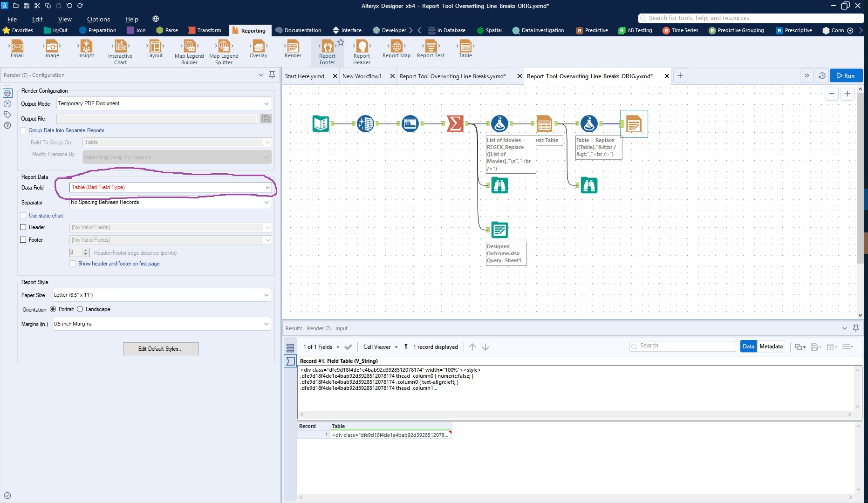Open the Data Investigation ribbon tab
Image resolution: width=868 pixels, height=503 pixels.
pos(538,30)
